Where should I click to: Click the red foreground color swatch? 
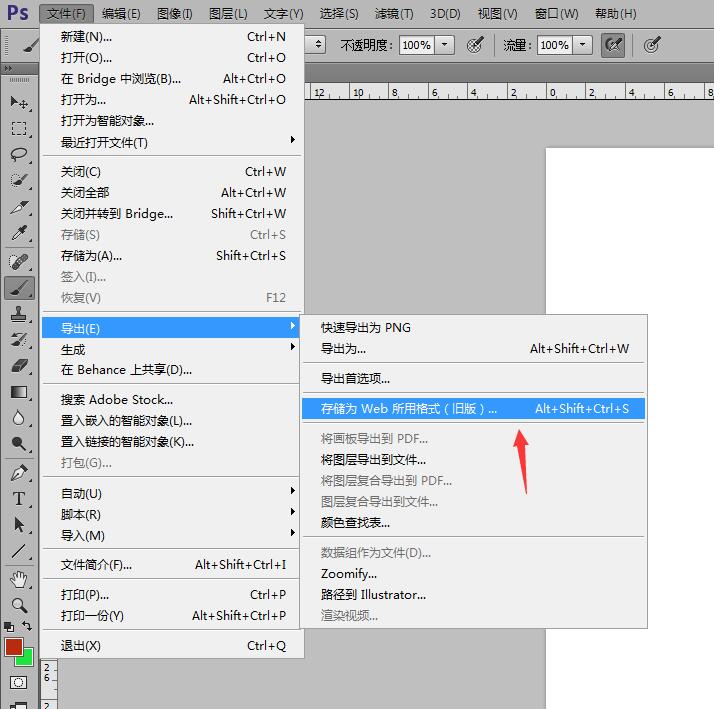14,647
